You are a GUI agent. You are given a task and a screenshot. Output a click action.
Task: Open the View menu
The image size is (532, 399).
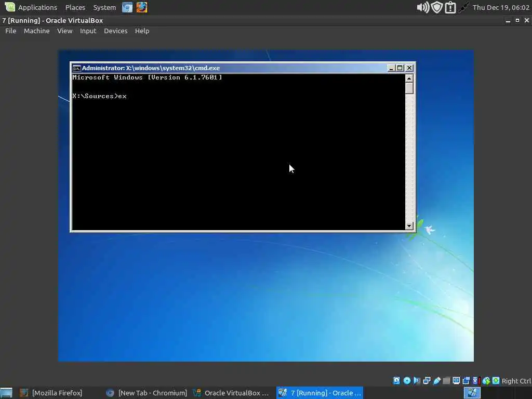(64, 31)
